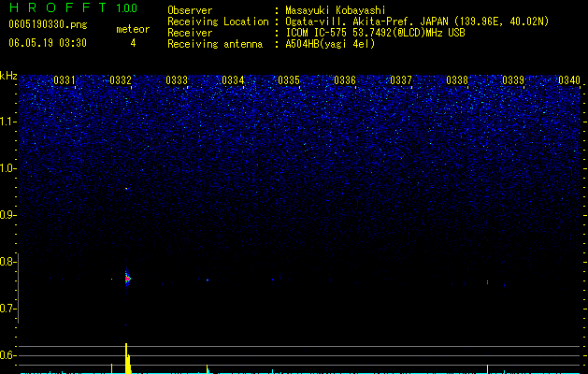
Task: Click the 0.6 kHz frequency axis label
Action: pos(7,355)
